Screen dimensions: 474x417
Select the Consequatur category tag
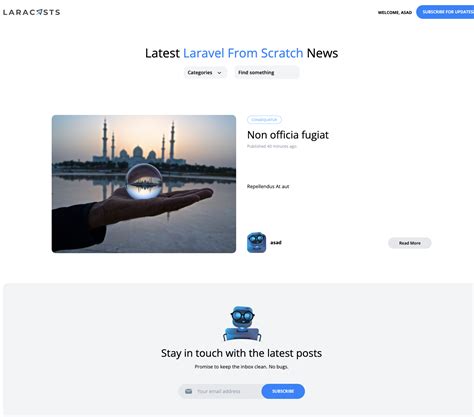[x=264, y=120]
